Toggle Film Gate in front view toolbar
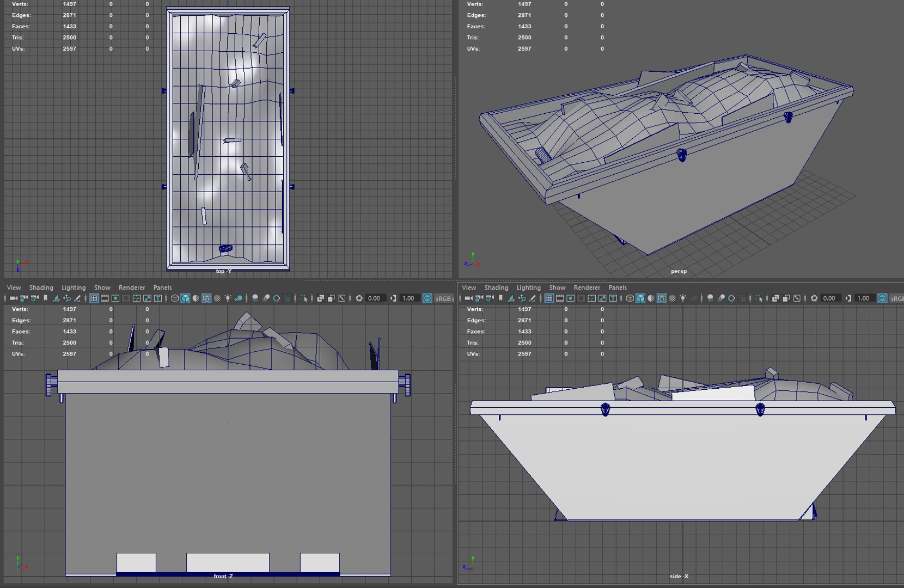Viewport: 904px width, 588px height. click(105, 298)
